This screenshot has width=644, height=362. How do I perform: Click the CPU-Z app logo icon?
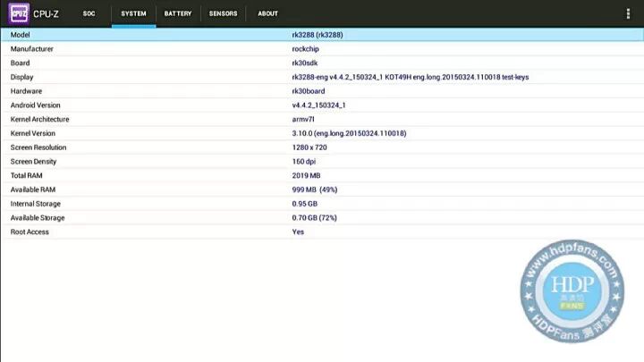coord(19,13)
